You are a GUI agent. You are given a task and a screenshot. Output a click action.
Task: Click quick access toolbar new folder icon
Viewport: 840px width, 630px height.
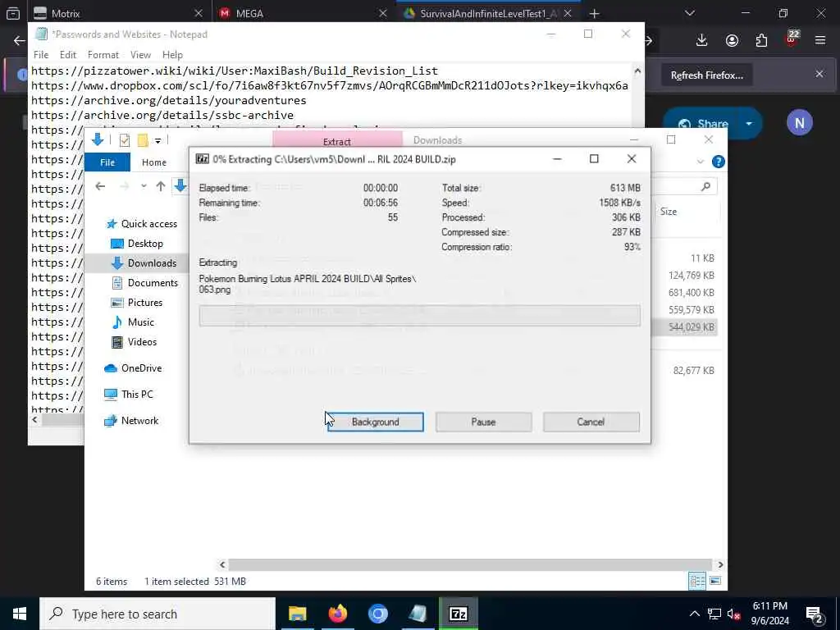click(143, 141)
